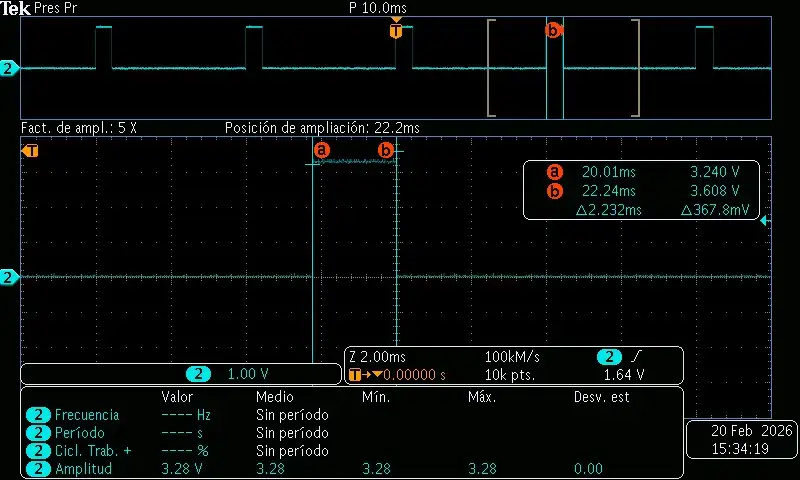The width and height of the screenshot is (800, 480).
Task: Click the Medio column header
Action: (274, 397)
